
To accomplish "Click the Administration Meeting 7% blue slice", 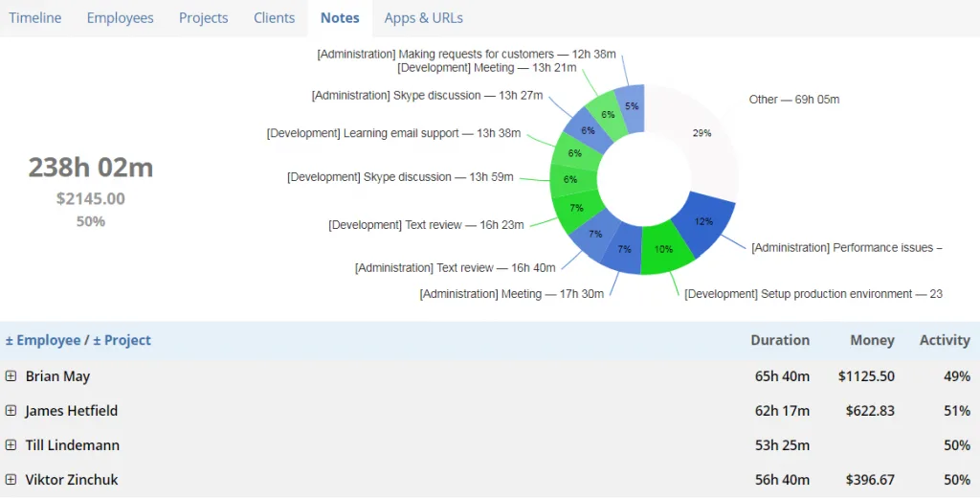I will 624,249.
